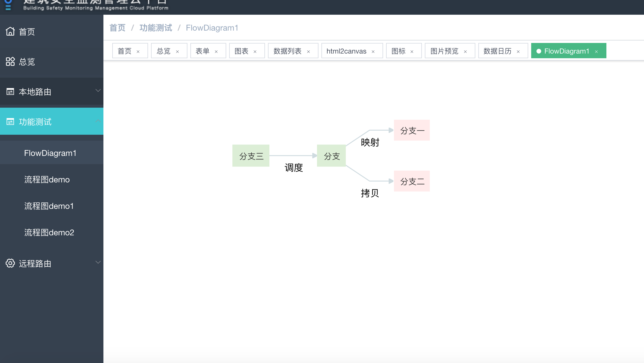644x363 pixels.
Task: Open 流程图demo1 in sidebar
Action: click(49, 206)
